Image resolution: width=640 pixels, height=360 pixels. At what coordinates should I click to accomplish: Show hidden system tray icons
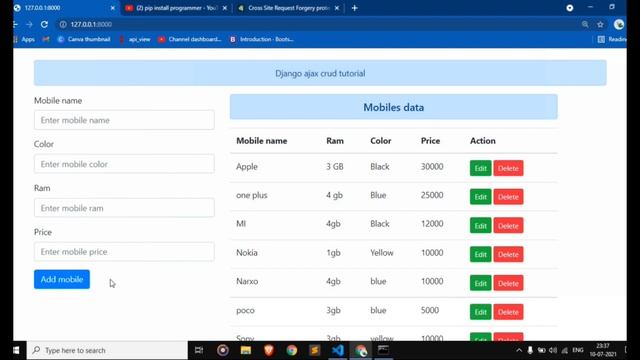(x=519, y=350)
